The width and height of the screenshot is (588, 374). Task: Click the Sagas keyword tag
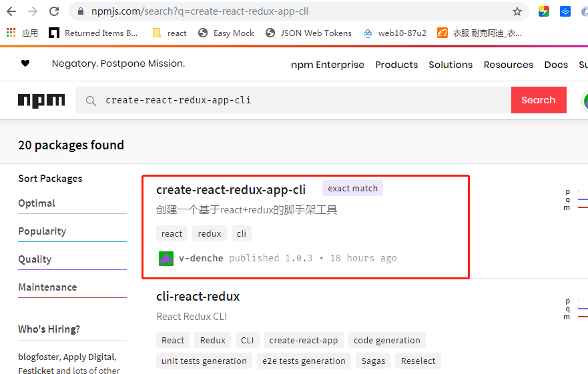pyautogui.click(x=373, y=361)
